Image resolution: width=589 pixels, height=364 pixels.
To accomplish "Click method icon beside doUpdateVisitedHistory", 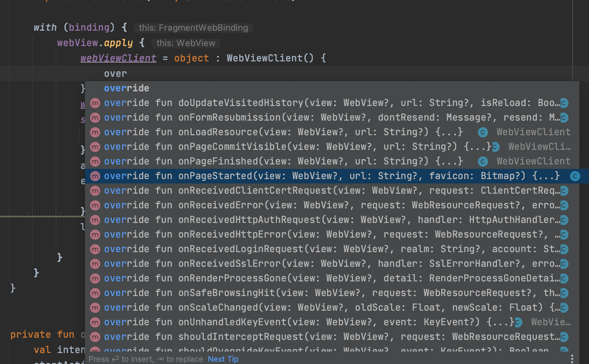I will (95, 103).
